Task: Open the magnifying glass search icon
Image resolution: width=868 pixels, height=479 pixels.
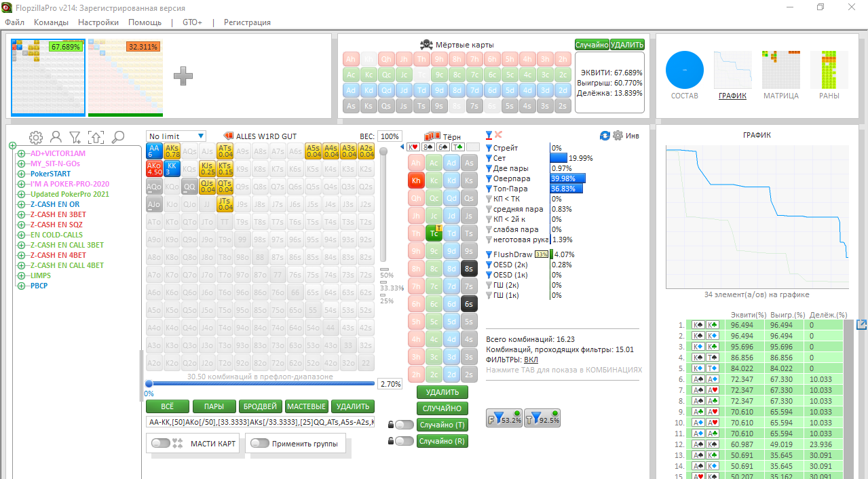Action: [x=118, y=137]
